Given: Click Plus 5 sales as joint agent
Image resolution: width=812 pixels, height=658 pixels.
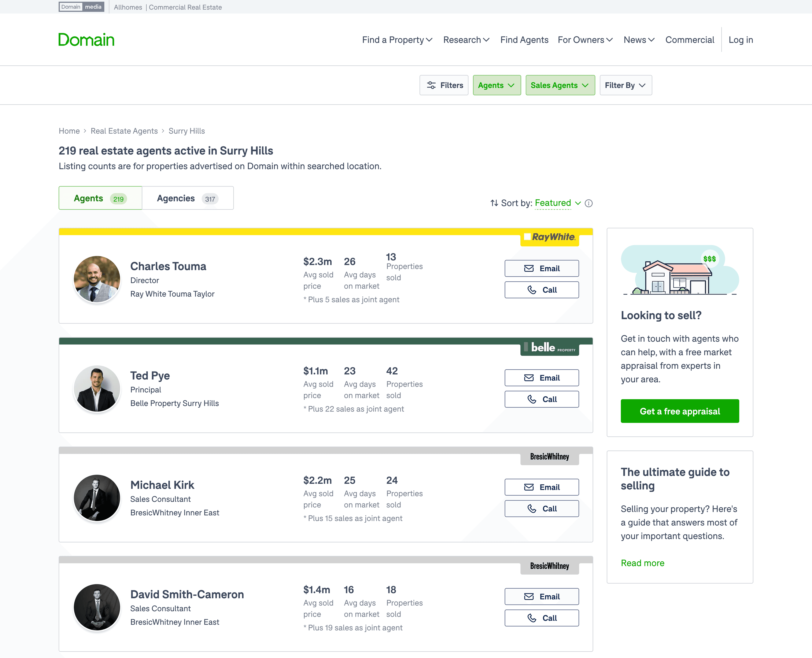Looking at the screenshot, I should 351,300.
